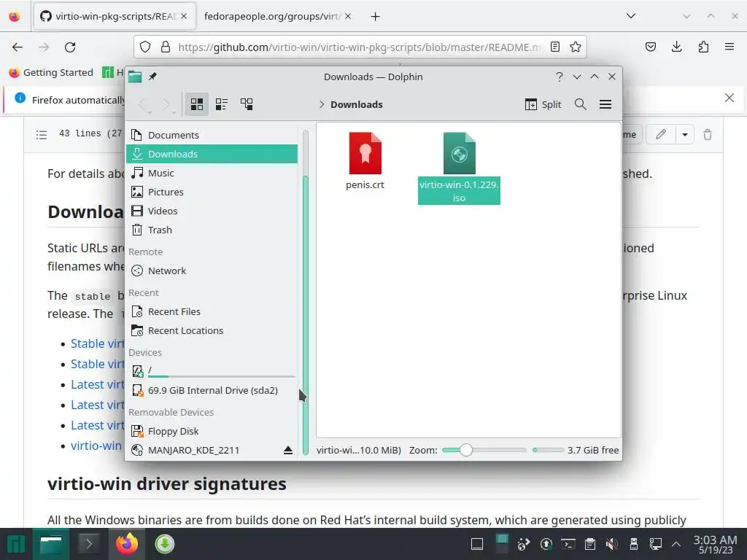Open the 69.9 GiB Internal Drive (sda2)
Screen dimensions: 747x560
212,391
